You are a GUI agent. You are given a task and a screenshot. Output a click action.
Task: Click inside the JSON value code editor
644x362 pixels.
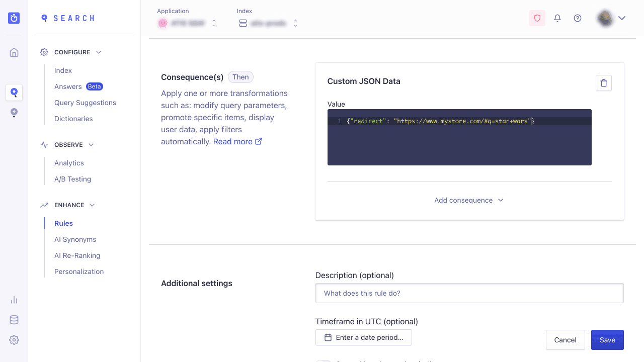click(459, 137)
